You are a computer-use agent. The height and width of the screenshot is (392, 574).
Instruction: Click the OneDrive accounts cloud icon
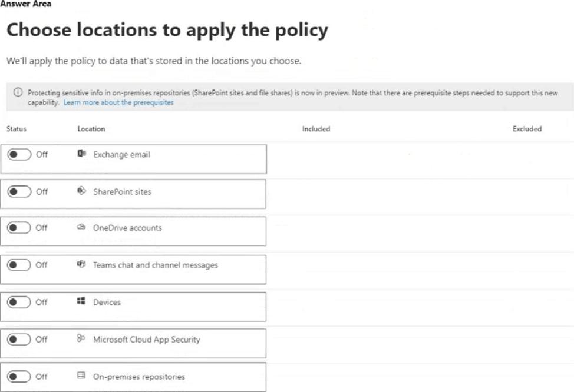81,227
